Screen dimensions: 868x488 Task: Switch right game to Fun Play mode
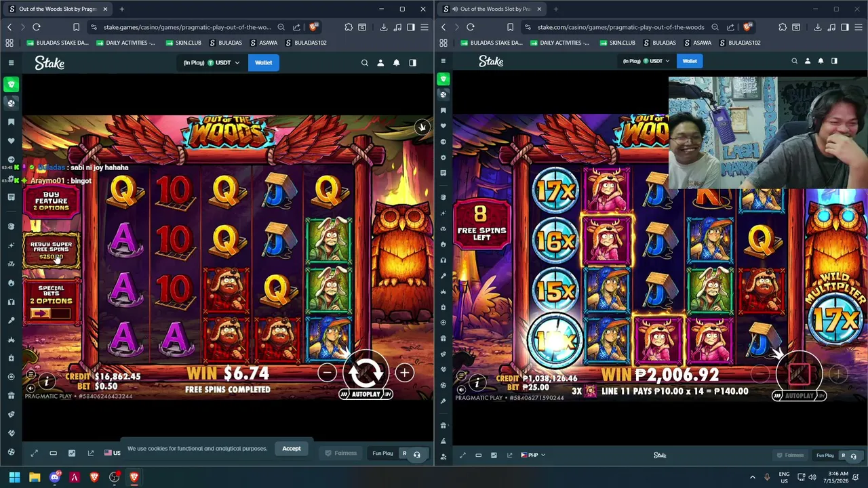pos(825,455)
